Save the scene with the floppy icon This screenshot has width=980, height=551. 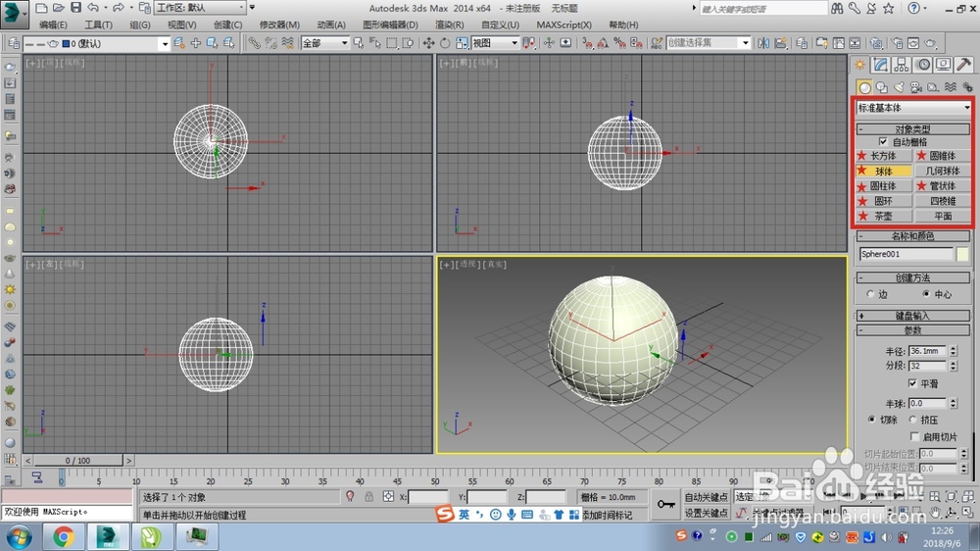75,8
